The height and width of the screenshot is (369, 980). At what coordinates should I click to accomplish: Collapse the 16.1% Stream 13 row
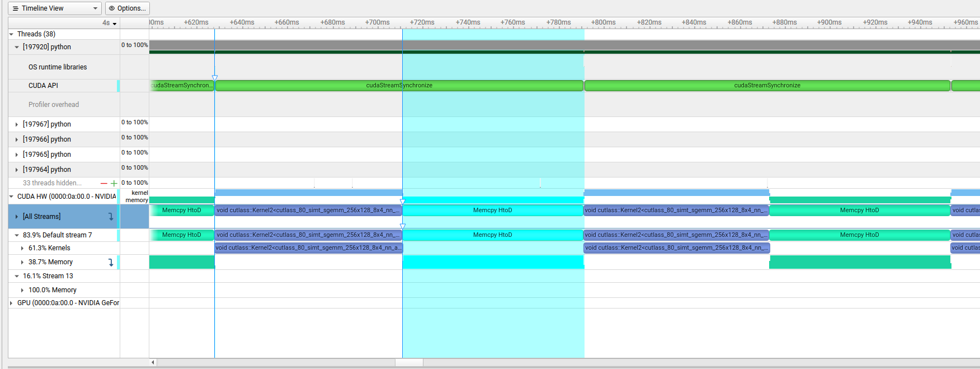(17, 276)
